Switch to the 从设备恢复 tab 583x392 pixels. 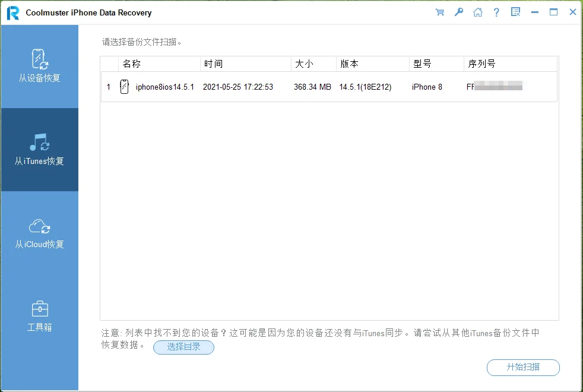pyautogui.click(x=39, y=66)
